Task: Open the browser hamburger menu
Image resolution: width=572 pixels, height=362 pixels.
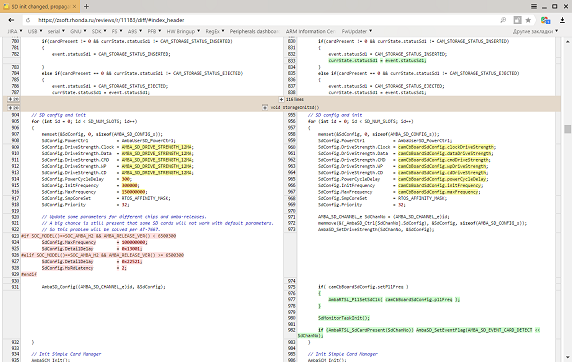Action: (534, 6)
